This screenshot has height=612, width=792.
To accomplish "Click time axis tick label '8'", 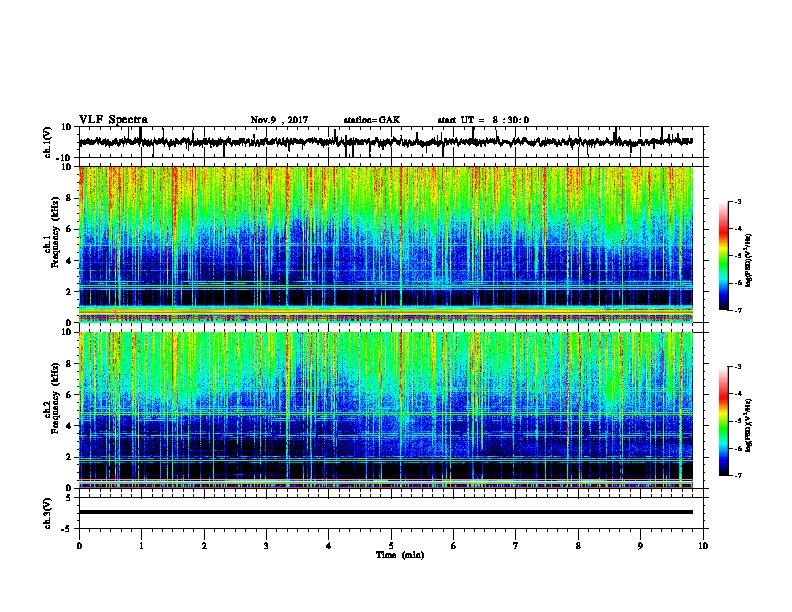I will (578, 546).
